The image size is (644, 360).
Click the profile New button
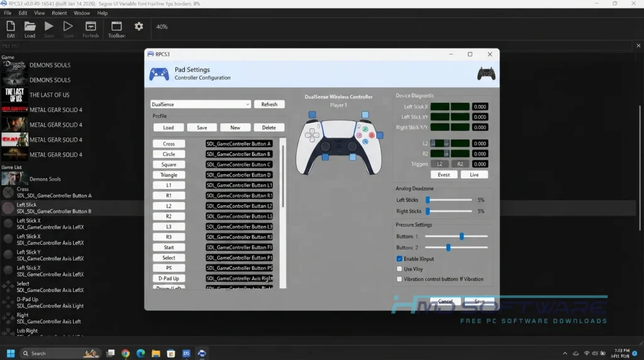235,128
